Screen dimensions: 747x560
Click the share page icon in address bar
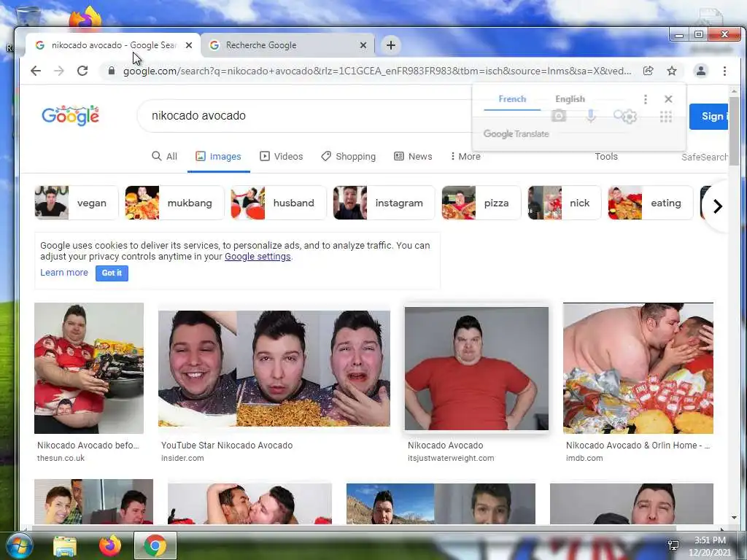[648, 71]
